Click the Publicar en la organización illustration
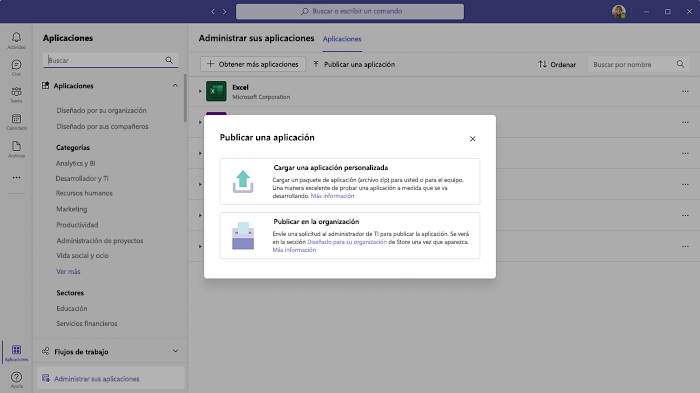Viewport: 700px width, 393px height. point(243,236)
